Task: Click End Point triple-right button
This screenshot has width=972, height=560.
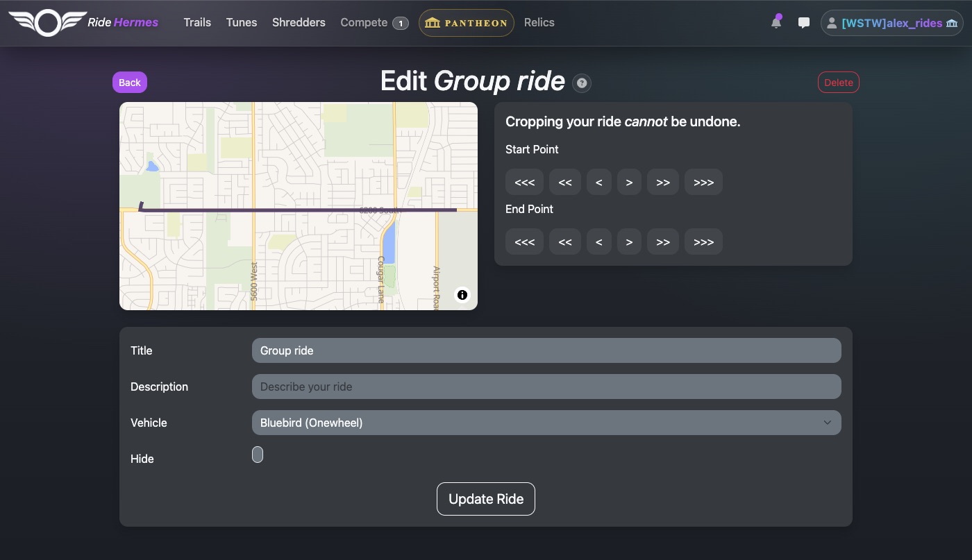Action: 704,242
